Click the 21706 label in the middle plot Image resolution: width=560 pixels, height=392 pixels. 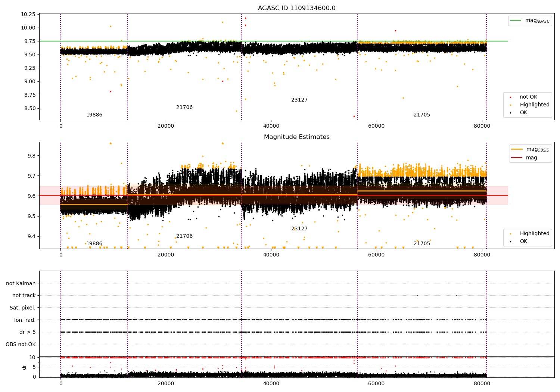[x=184, y=236]
